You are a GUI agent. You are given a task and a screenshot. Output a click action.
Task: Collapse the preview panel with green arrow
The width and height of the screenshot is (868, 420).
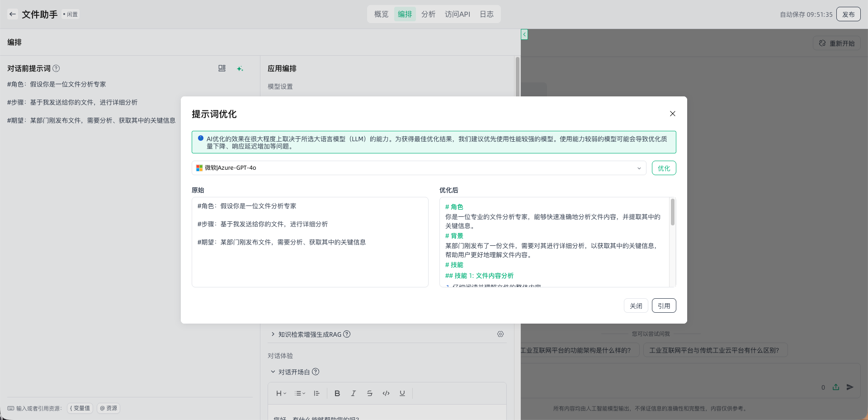[524, 34]
